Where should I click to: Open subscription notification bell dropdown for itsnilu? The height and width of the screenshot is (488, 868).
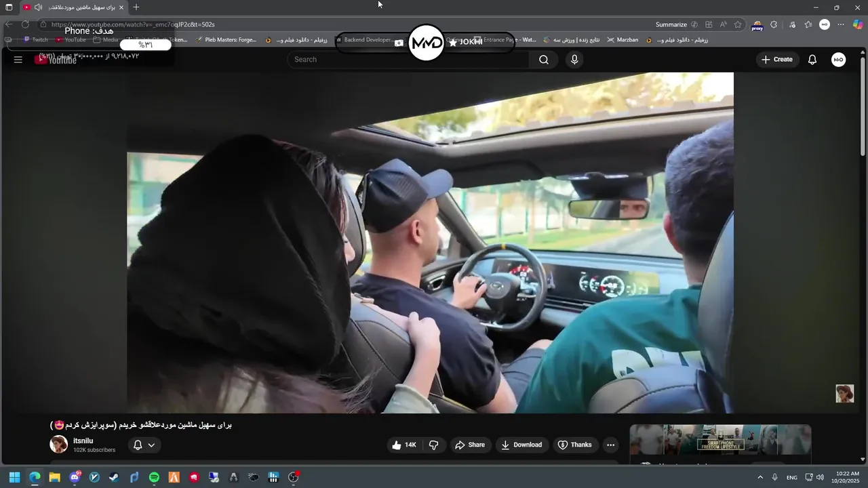[x=144, y=445]
